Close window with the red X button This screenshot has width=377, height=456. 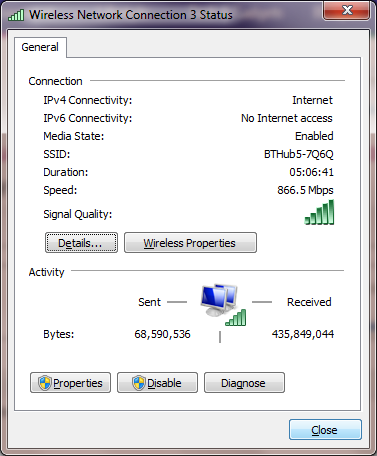pos(346,10)
